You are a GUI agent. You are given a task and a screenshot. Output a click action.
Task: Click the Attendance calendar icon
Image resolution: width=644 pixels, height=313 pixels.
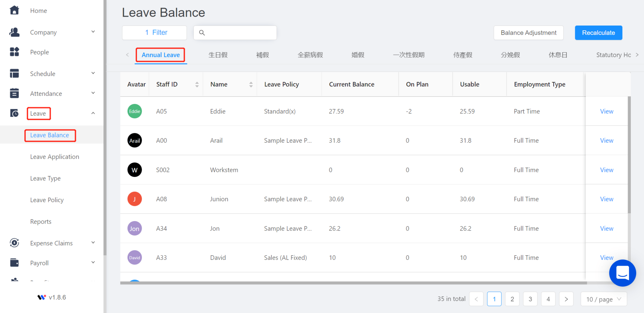tap(14, 94)
